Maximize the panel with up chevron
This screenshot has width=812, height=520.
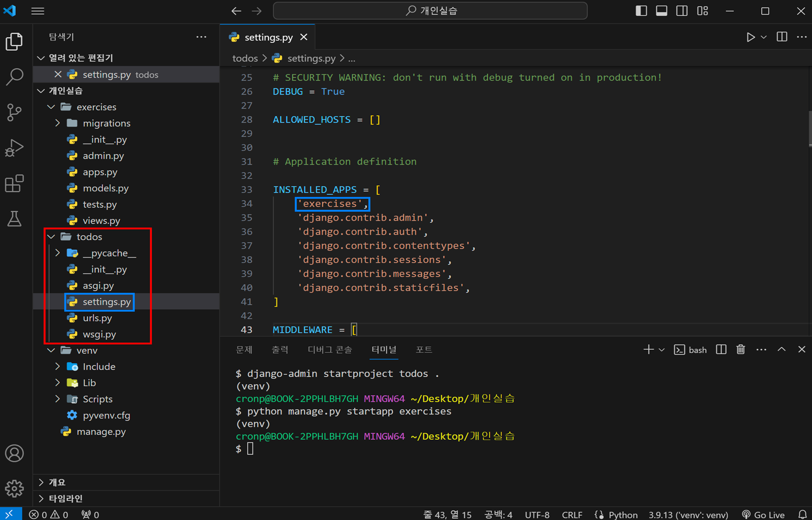click(782, 349)
